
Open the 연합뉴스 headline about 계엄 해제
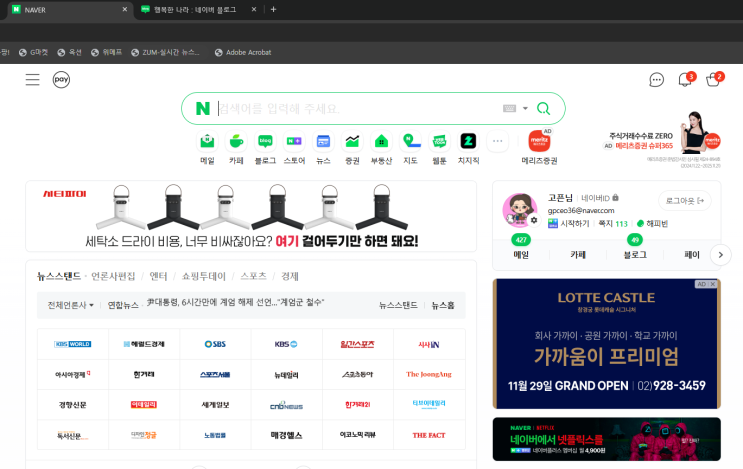coord(235,302)
